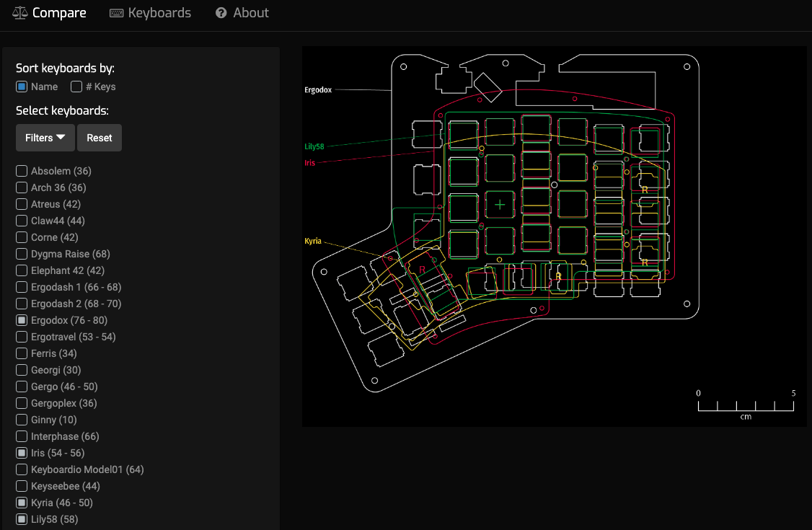The width and height of the screenshot is (812, 530).
Task: Click the Ergodox label in diagram
Action: pos(318,90)
